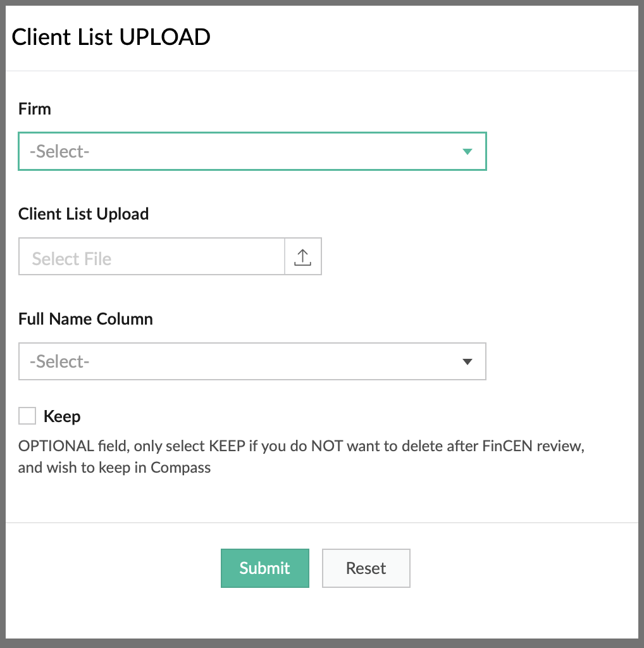Click the Full Name Column field label

85,319
